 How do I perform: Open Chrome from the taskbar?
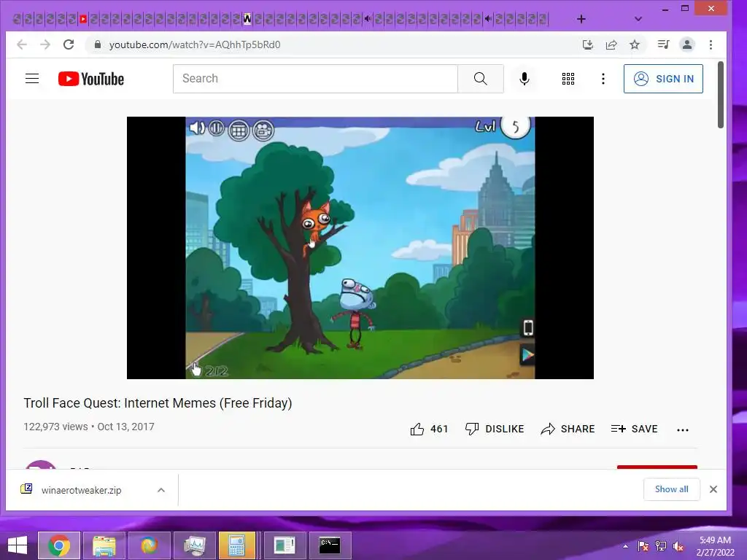pos(59,545)
